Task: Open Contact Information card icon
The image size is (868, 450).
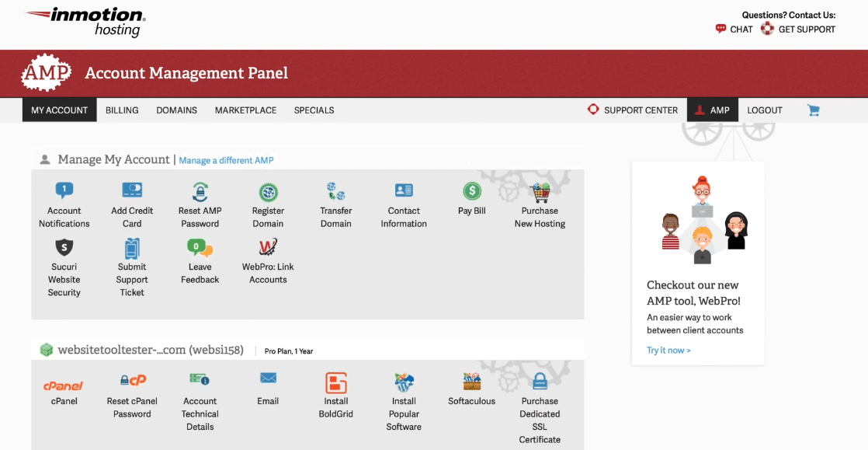Action: [x=404, y=190]
